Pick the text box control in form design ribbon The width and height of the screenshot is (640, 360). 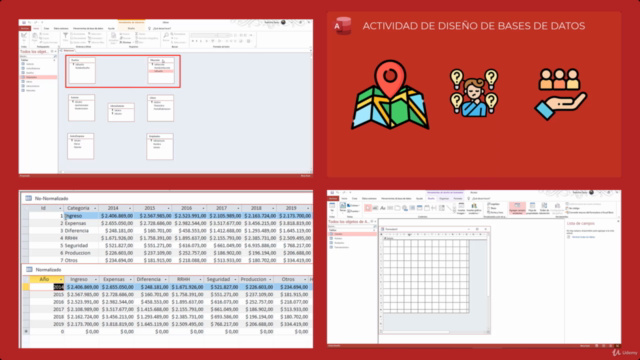click(x=375, y=208)
